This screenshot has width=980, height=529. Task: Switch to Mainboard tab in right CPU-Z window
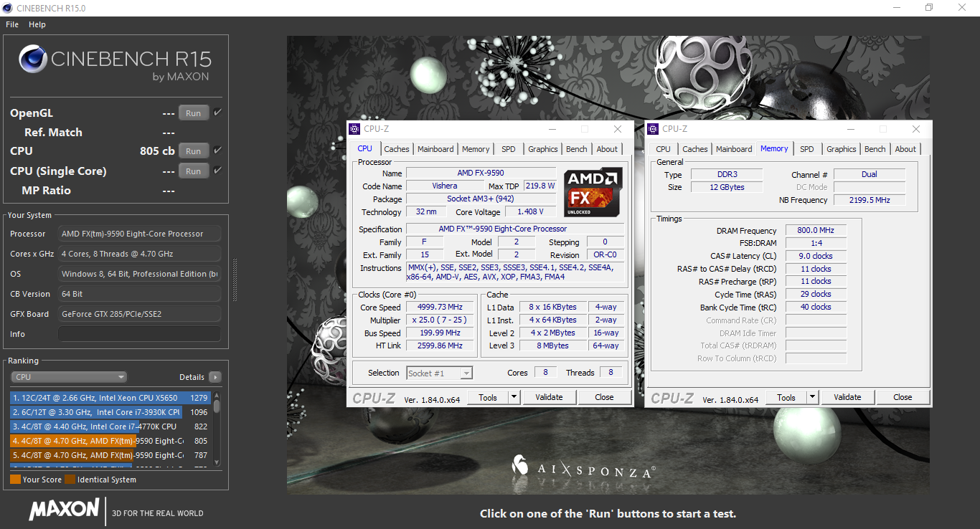(734, 149)
